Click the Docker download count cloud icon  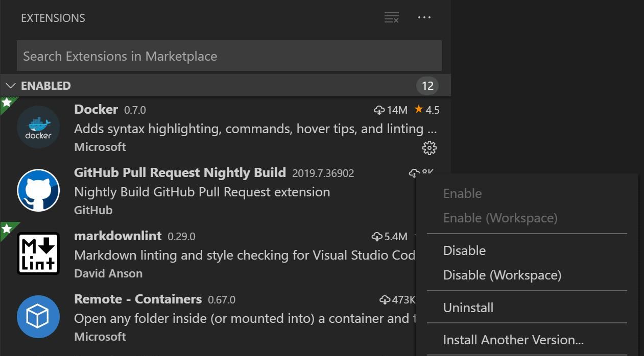[379, 110]
